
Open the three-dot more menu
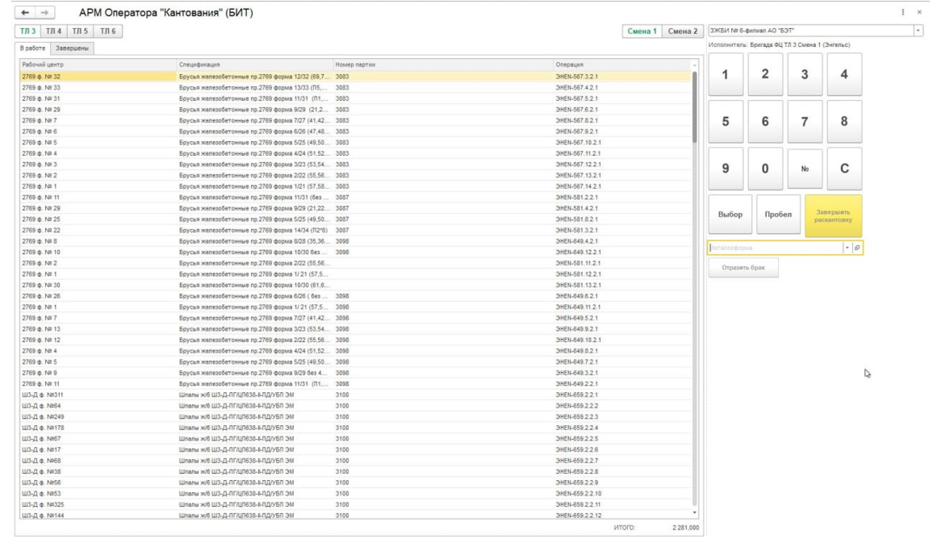[902, 12]
